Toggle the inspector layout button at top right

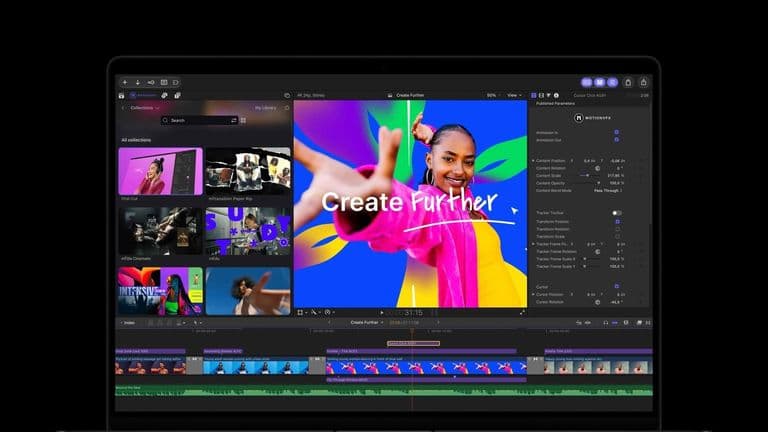coord(612,82)
